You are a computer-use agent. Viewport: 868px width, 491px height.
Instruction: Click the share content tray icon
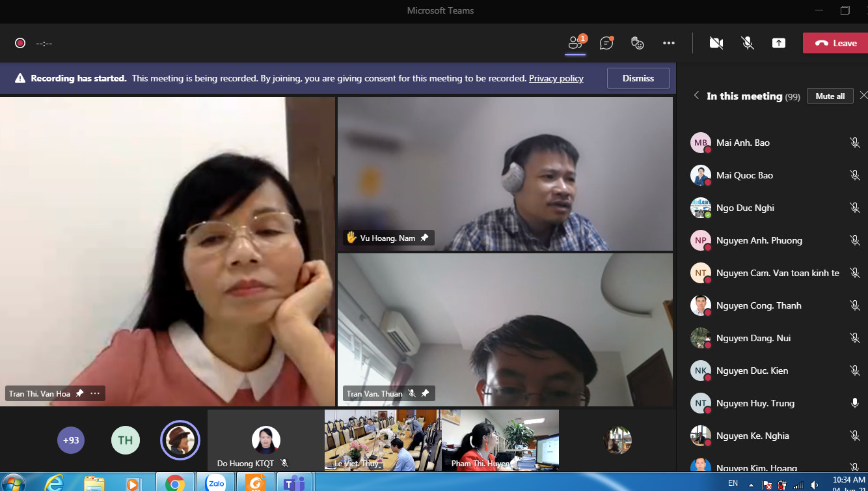coord(779,43)
